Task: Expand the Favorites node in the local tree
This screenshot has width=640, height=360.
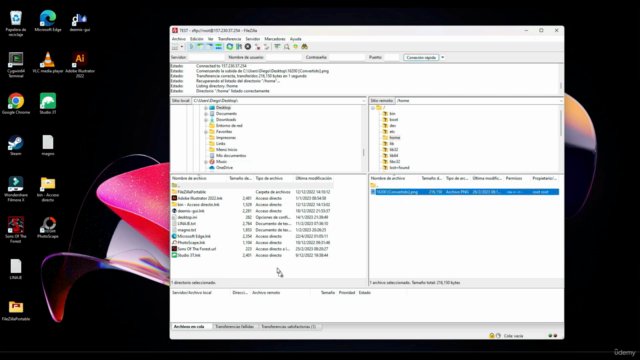Action: (206, 132)
